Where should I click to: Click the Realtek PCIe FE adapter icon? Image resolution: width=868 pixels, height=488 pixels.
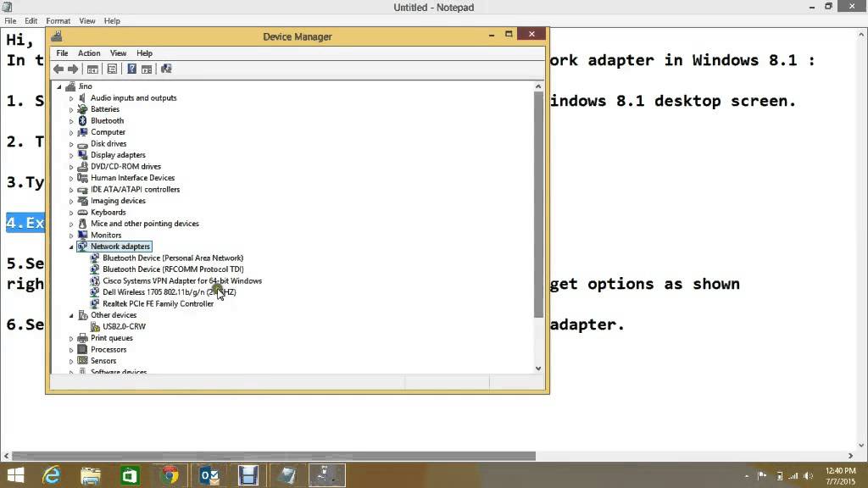[x=95, y=304]
